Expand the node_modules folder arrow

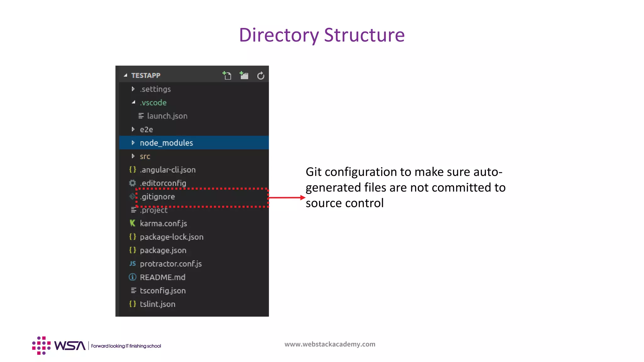[133, 143]
